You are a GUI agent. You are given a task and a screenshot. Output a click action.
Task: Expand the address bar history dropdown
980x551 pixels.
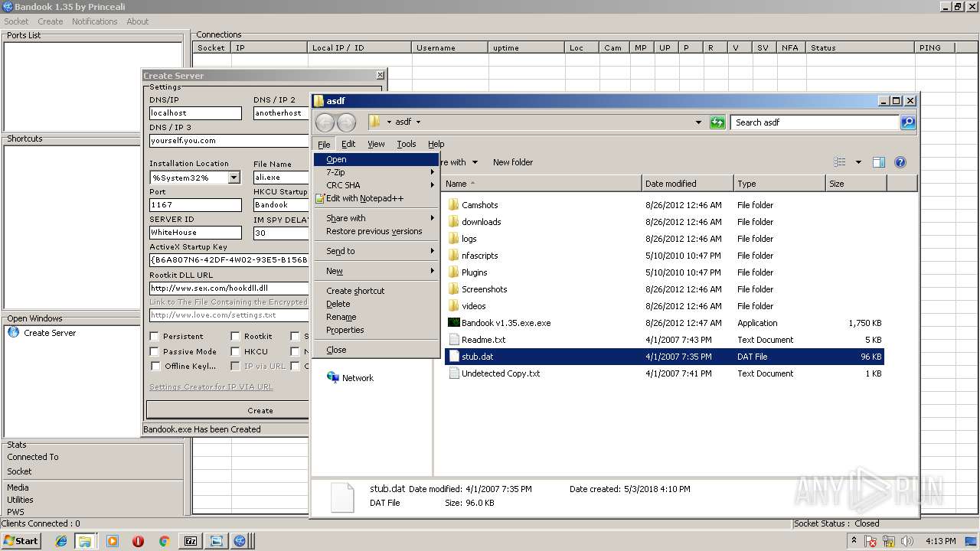pos(698,122)
